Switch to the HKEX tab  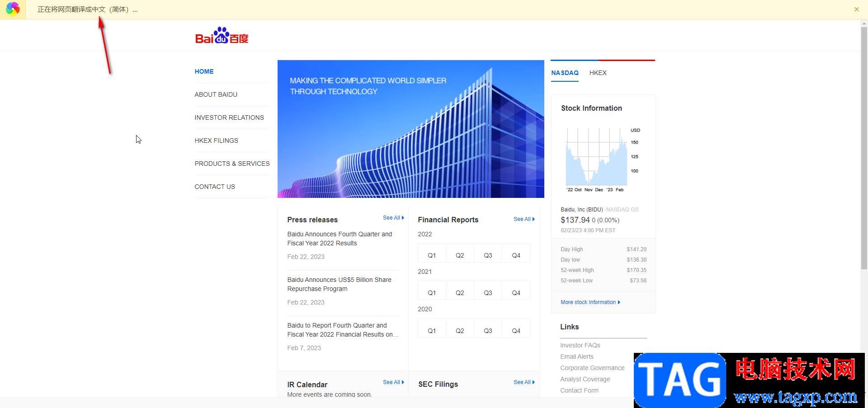click(x=598, y=73)
